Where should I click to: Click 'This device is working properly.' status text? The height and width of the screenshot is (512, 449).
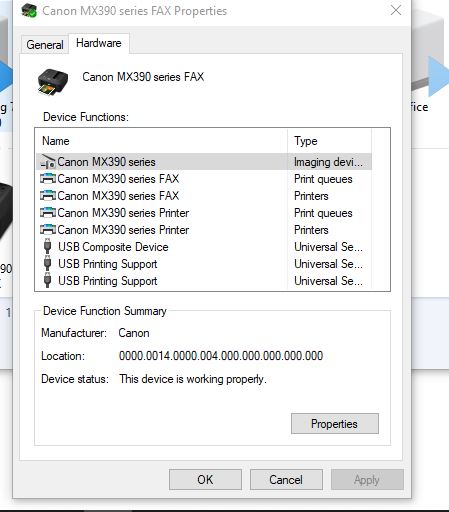[x=193, y=379]
